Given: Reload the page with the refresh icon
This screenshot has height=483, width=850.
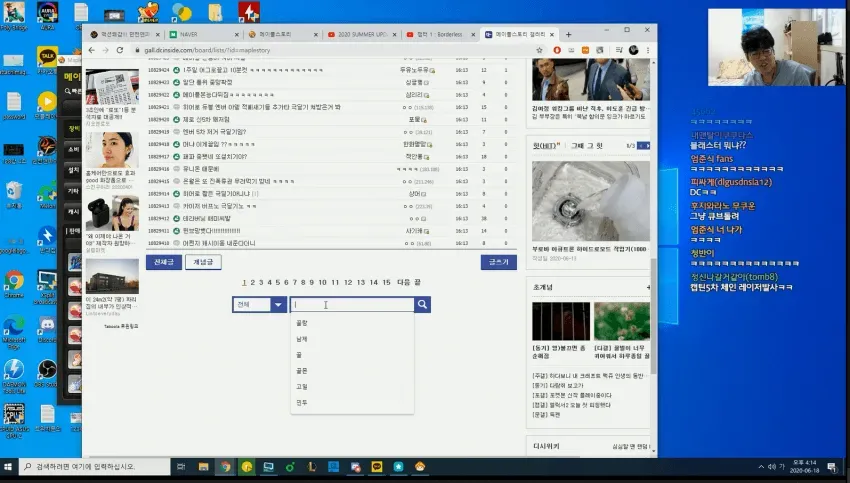Looking at the screenshot, I should point(120,50).
